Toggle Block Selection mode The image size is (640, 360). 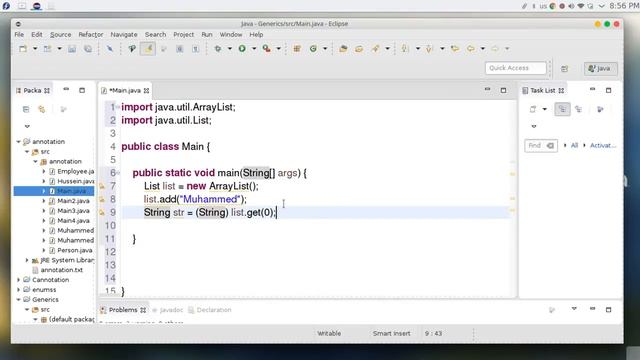pos(180,49)
